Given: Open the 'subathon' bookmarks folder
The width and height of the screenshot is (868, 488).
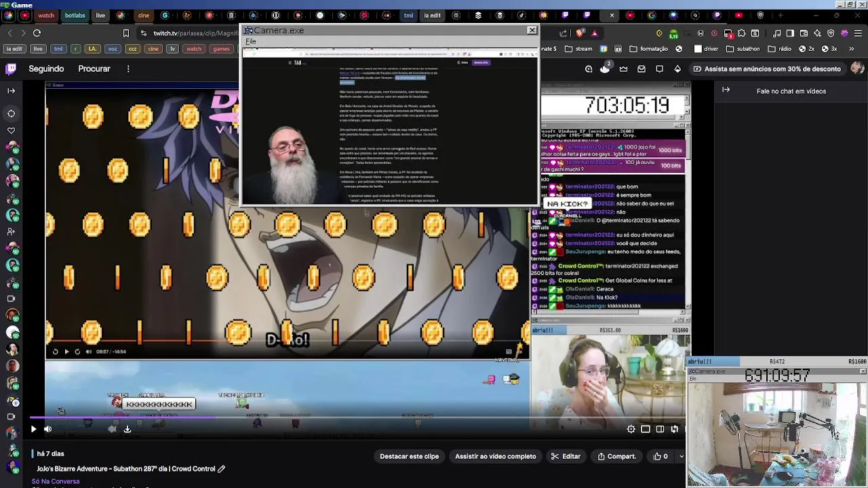Looking at the screenshot, I should [x=743, y=49].
